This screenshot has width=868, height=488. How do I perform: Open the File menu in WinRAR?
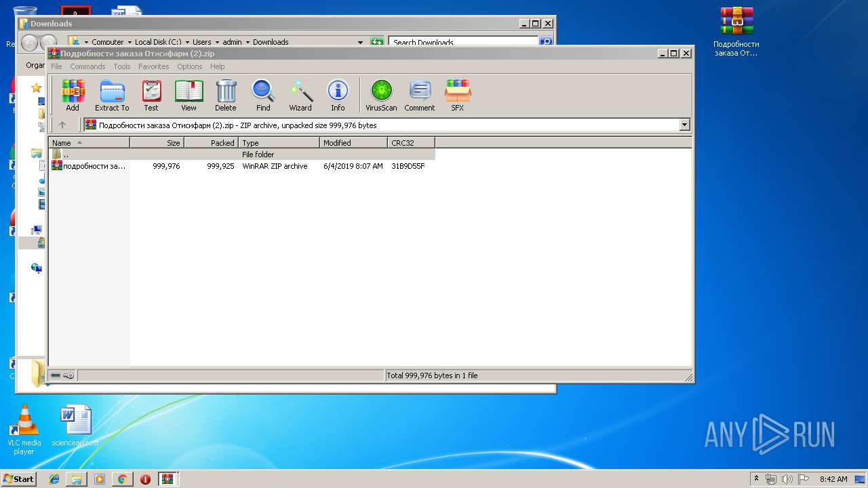coord(56,66)
